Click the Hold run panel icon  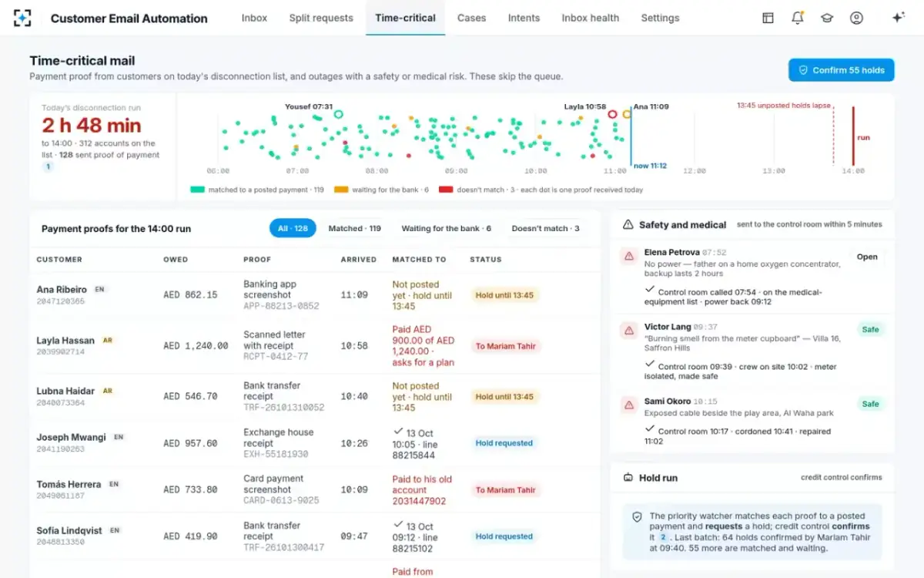[x=628, y=478]
